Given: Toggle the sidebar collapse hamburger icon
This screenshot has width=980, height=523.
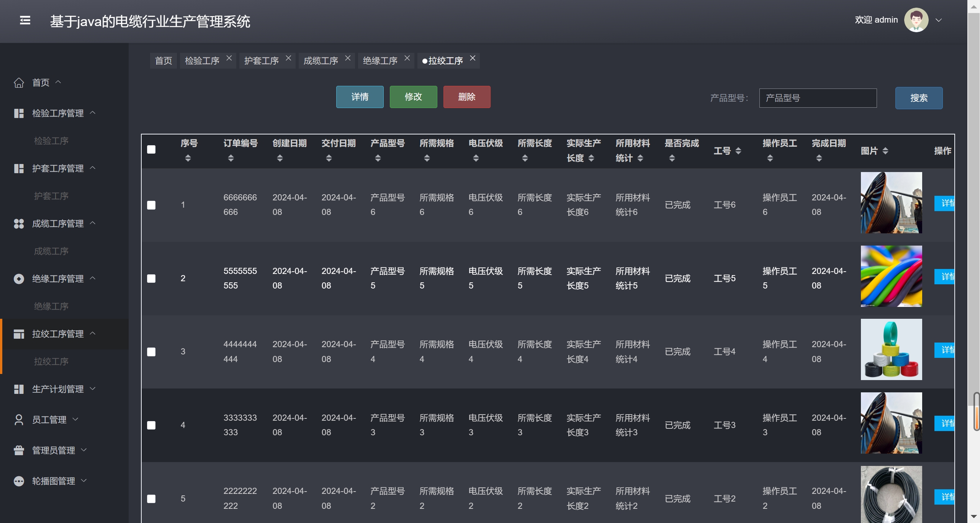Looking at the screenshot, I should click(25, 20).
